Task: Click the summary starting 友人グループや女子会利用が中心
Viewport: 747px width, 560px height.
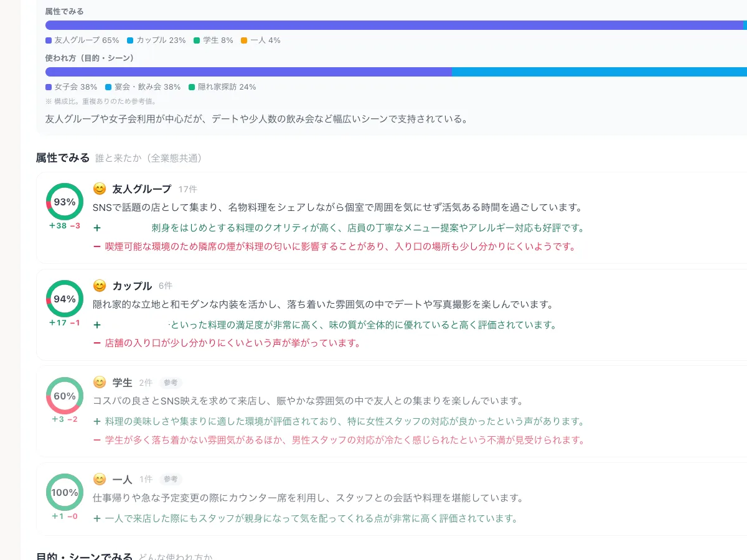Action: click(256, 118)
